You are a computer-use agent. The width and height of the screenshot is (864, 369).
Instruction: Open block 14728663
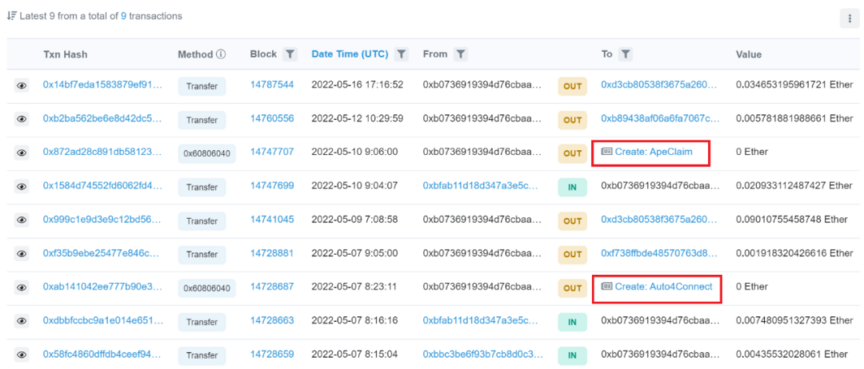(x=272, y=320)
